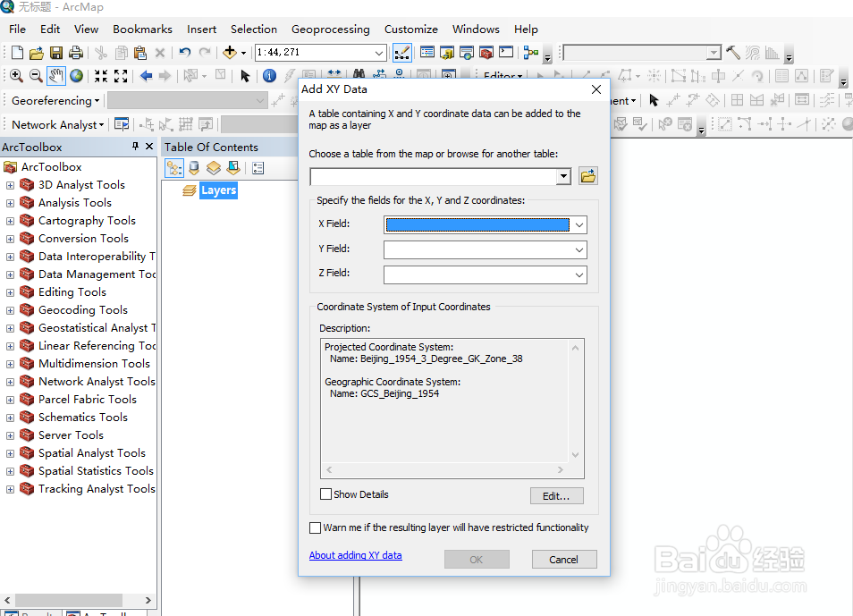Click List By Source icon

pos(194,168)
